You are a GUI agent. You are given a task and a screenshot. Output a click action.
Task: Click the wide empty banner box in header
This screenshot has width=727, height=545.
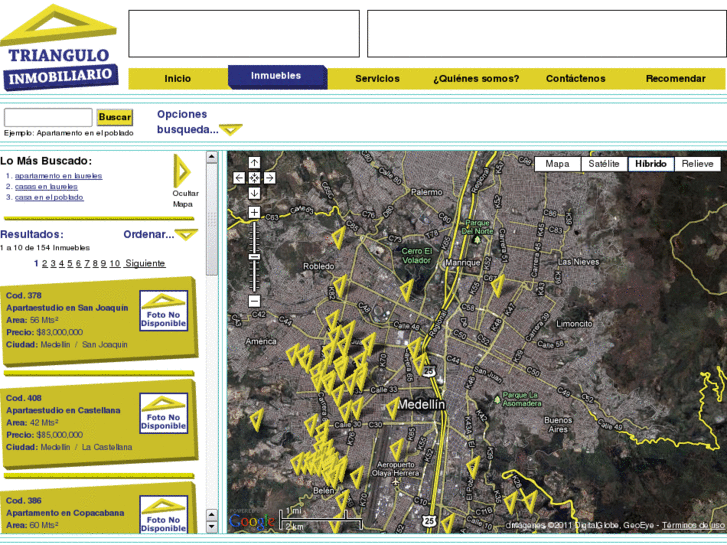coord(547,34)
